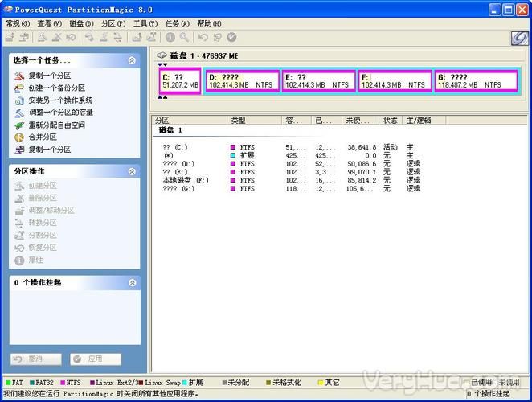Click the first 复制一个分区 task icon
Image resolution: width=532 pixels, height=402 pixels.
pos(19,76)
